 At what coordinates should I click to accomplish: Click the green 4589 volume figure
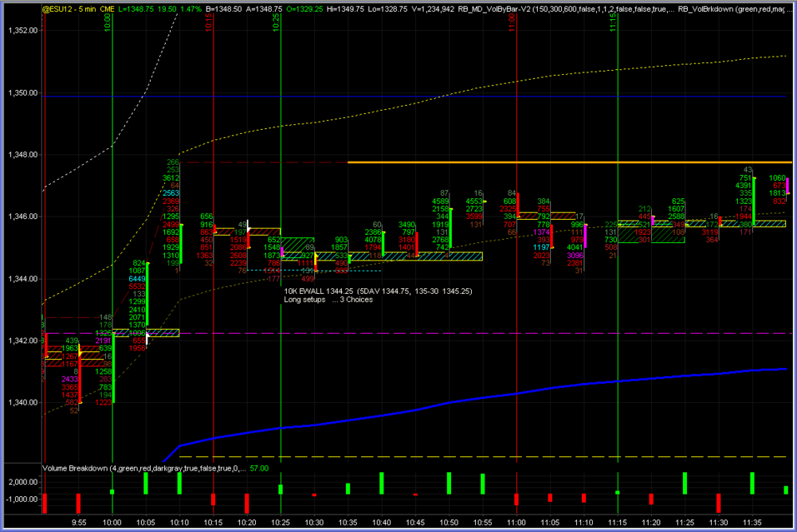coord(441,201)
